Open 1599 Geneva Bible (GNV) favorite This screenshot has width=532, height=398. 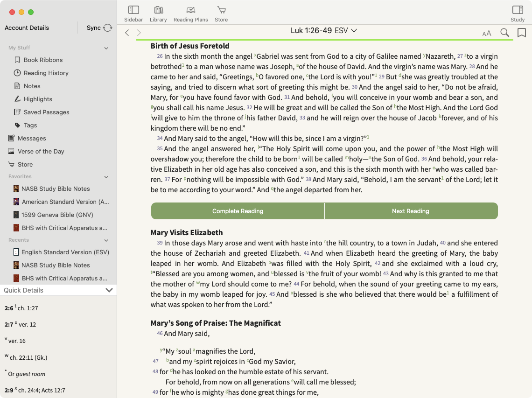tap(57, 215)
